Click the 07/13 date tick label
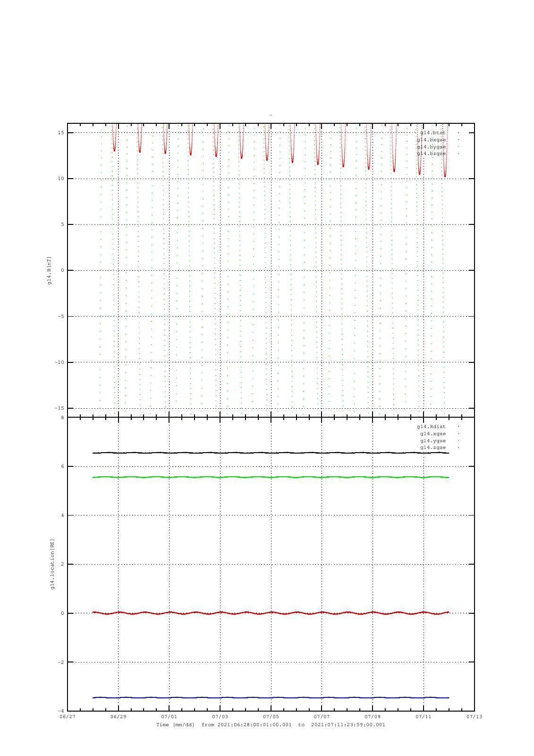534x756 pixels. pyautogui.click(x=474, y=717)
